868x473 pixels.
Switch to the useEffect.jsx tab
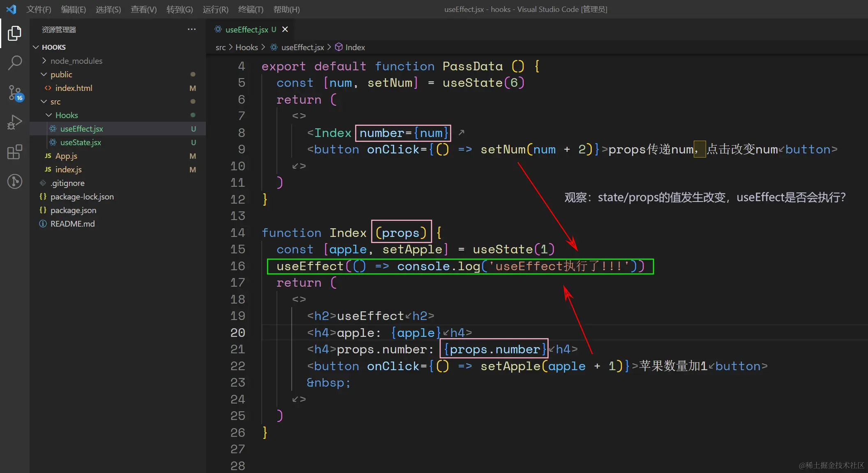[247, 29]
